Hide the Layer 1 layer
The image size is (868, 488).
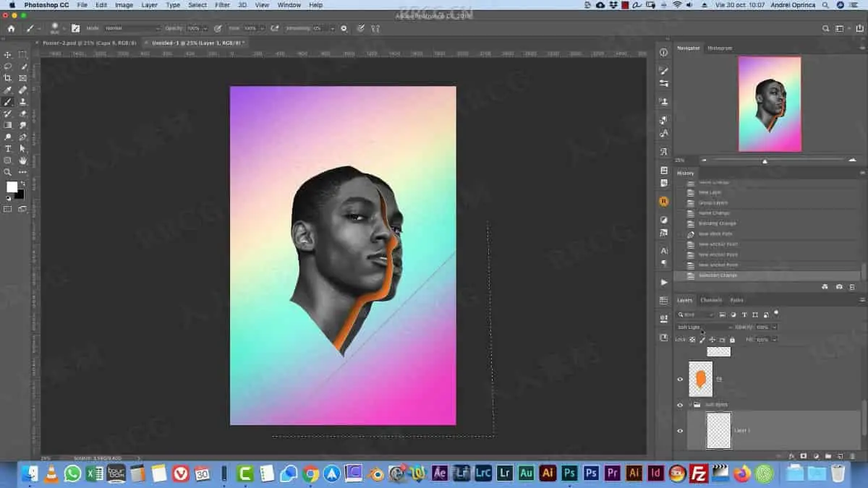click(x=680, y=431)
